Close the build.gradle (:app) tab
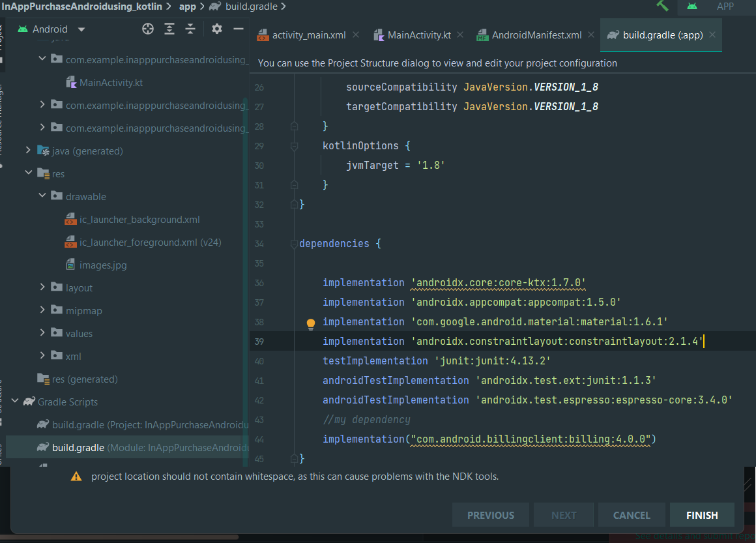The image size is (756, 543). coord(712,35)
